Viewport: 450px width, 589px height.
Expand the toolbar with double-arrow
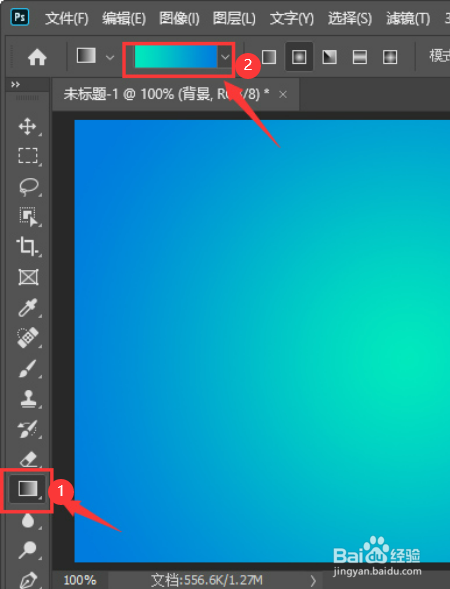[15, 85]
